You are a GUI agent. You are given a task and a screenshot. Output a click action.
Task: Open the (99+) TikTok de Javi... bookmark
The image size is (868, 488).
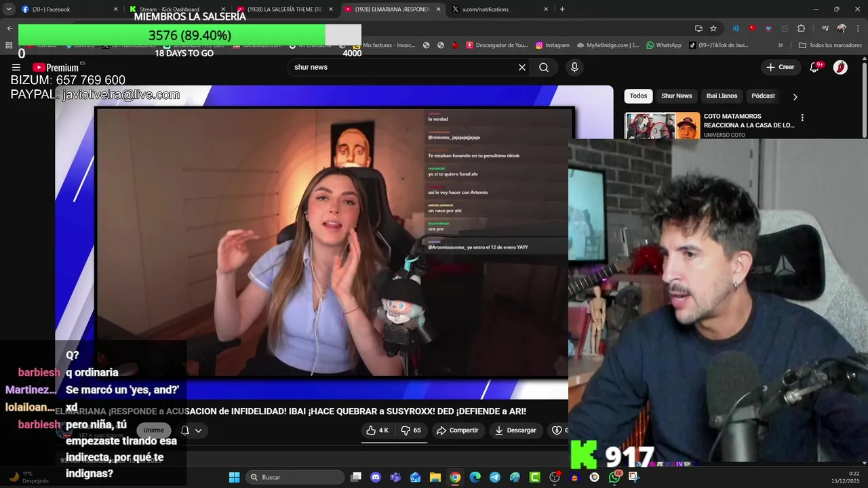tap(719, 45)
